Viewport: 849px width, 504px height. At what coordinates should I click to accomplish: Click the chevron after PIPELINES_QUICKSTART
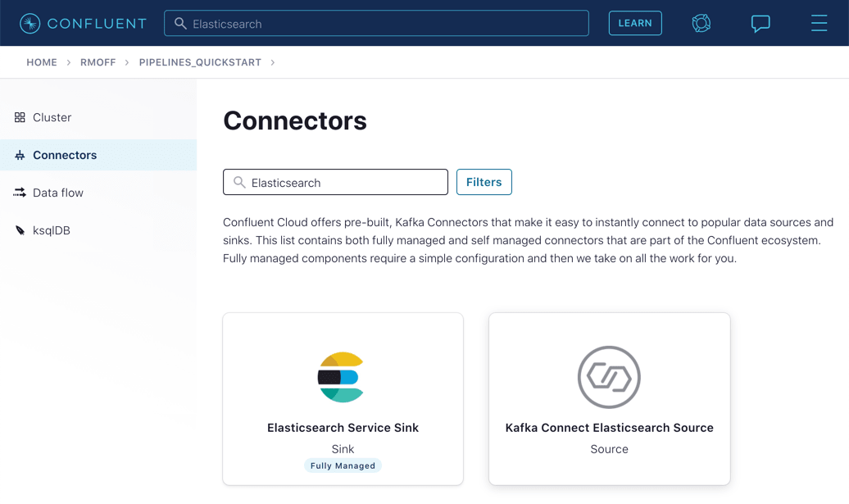272,62
